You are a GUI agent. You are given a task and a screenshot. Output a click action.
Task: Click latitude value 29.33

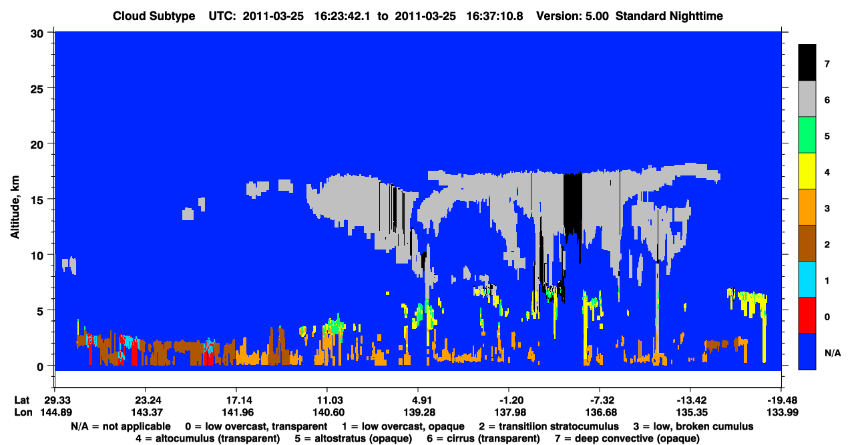click(x=54, y=400)
